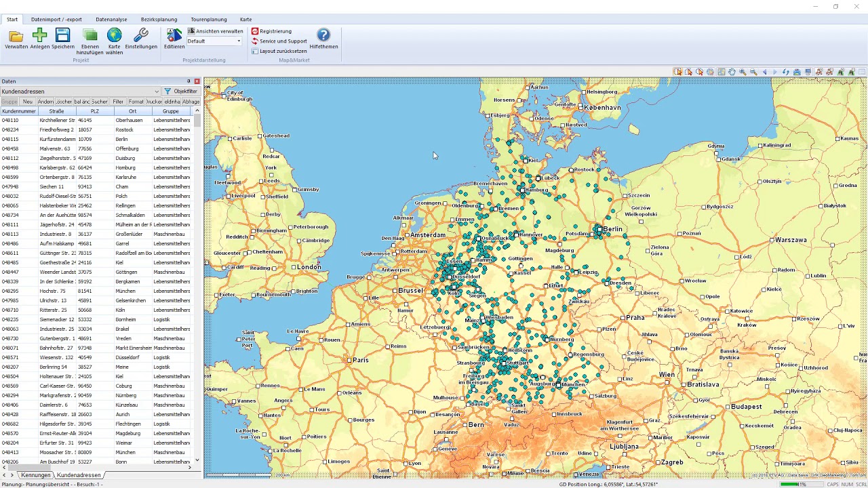Open Service und Support
The image size is (868, 488).
tap(279, 41)
